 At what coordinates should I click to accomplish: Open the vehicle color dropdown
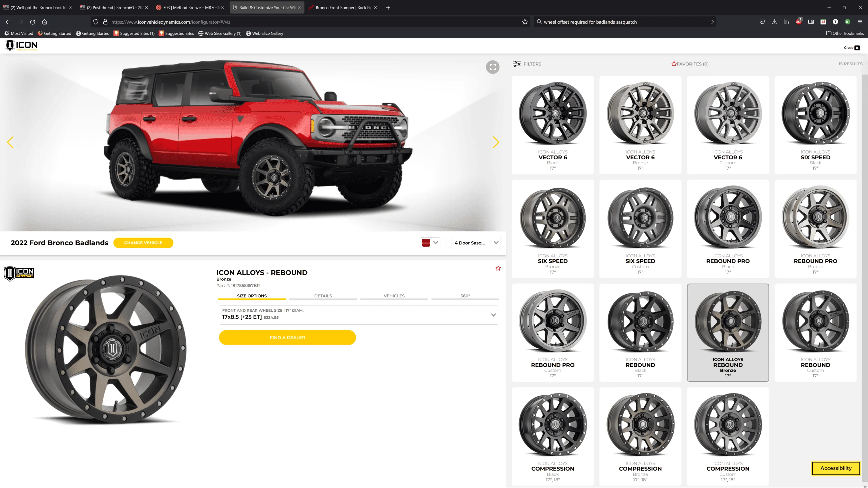430,243
